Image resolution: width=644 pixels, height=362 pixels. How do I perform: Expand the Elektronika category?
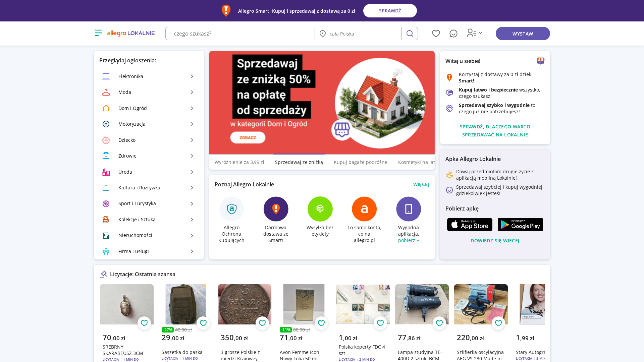click(x=149, y=76)
